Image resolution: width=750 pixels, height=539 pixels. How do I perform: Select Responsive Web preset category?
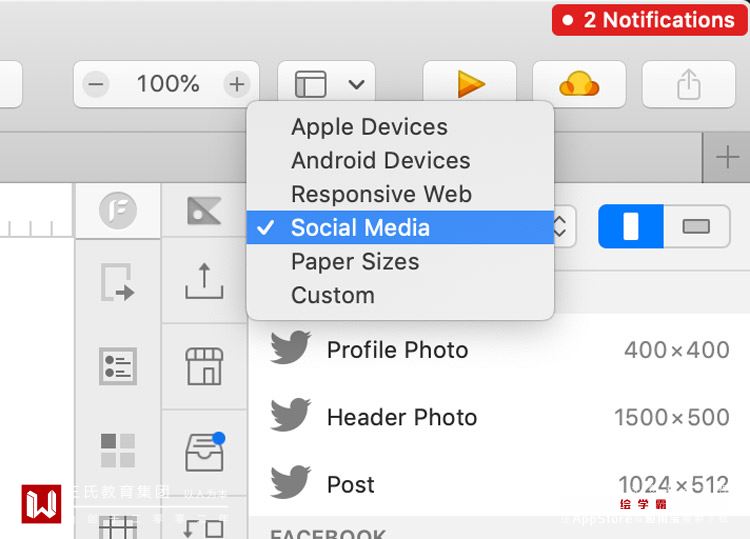tap(381, 194)
